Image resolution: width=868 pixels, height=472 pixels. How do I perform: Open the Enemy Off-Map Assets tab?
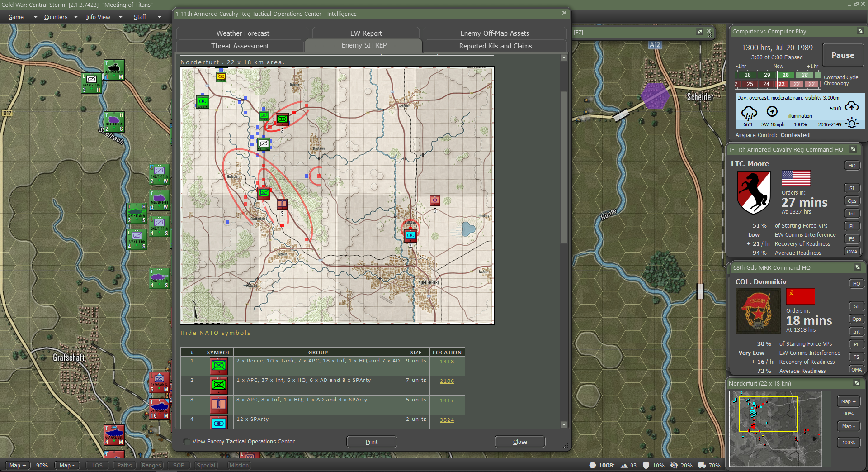(x=495, y=33)
